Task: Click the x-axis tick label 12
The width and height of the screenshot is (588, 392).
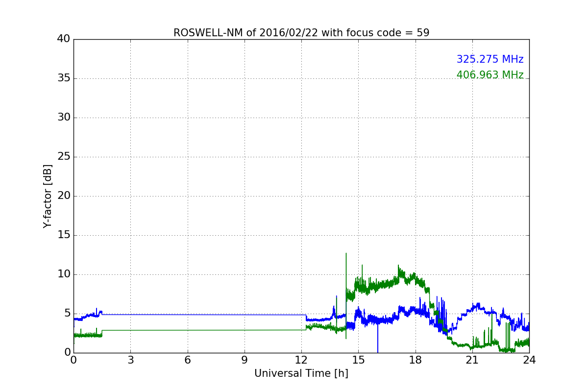Action: click(301, 360)
